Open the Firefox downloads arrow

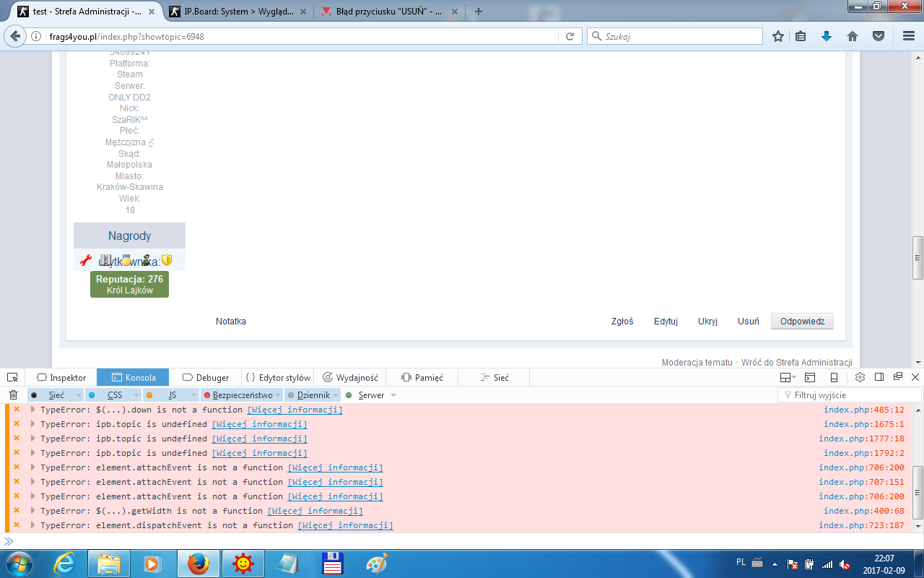[827, 36]
